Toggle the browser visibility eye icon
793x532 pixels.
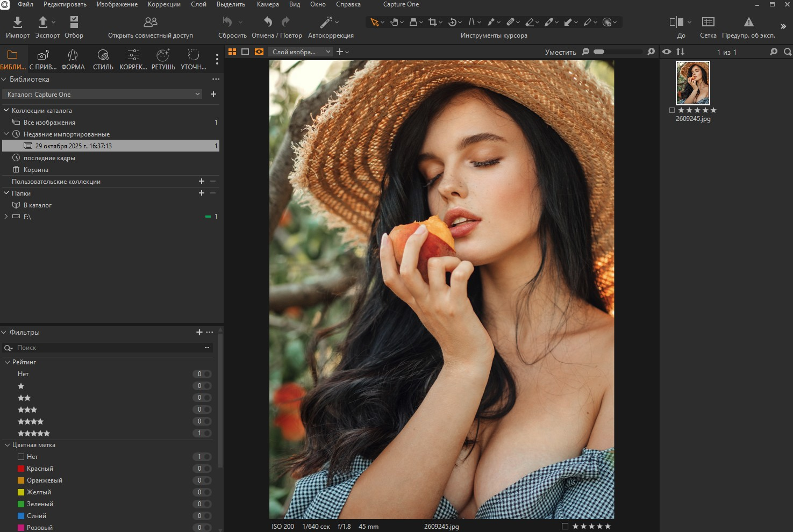(x=667, y=52)
